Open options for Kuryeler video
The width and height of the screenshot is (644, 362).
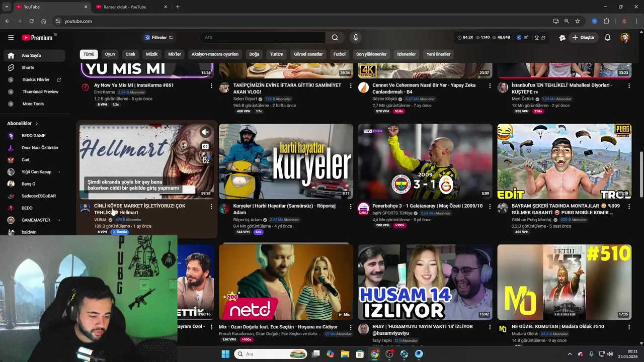click(351, 206)
